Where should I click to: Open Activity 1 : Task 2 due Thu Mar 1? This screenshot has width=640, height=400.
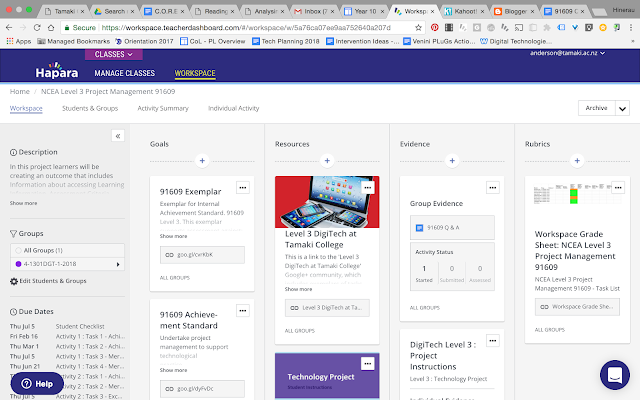[x=90, y=347]
